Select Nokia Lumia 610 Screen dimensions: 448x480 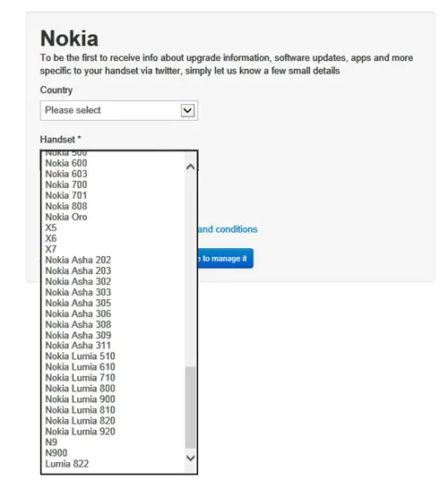tap(113, 367)
